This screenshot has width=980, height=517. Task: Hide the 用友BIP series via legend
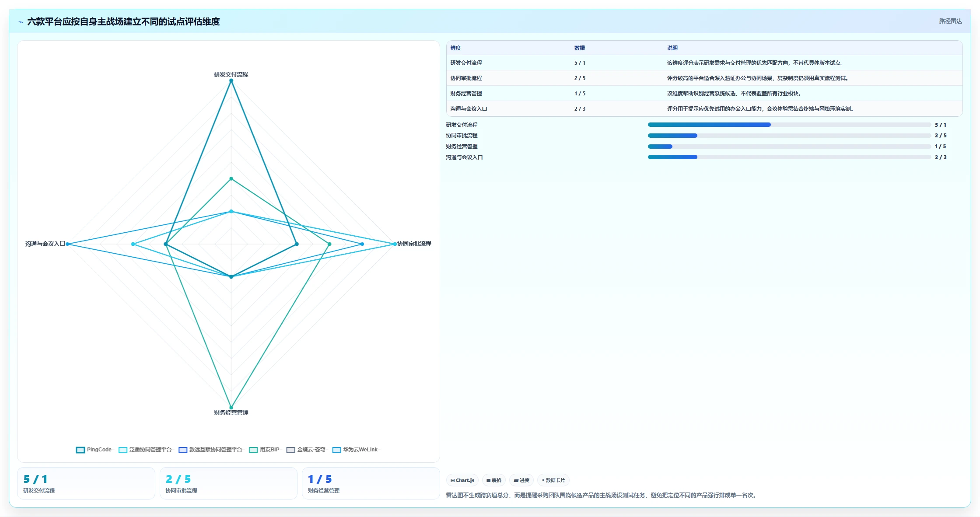pos(266,450)
